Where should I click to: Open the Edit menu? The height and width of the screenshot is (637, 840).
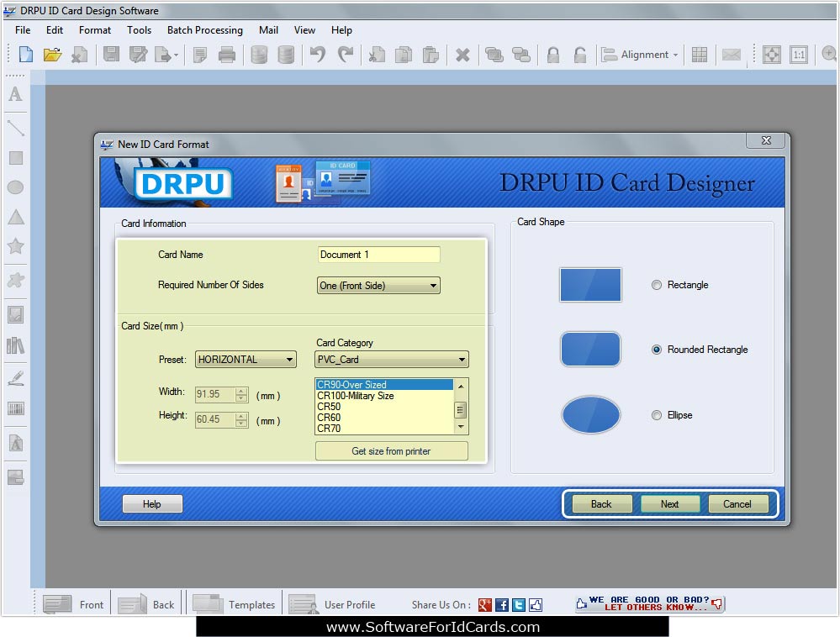pos(54,30)
